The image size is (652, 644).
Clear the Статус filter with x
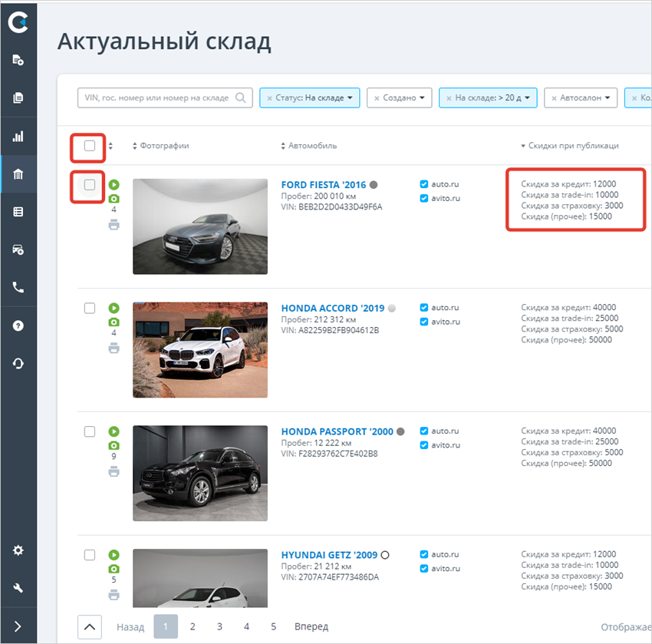click(x=269, y=98)
